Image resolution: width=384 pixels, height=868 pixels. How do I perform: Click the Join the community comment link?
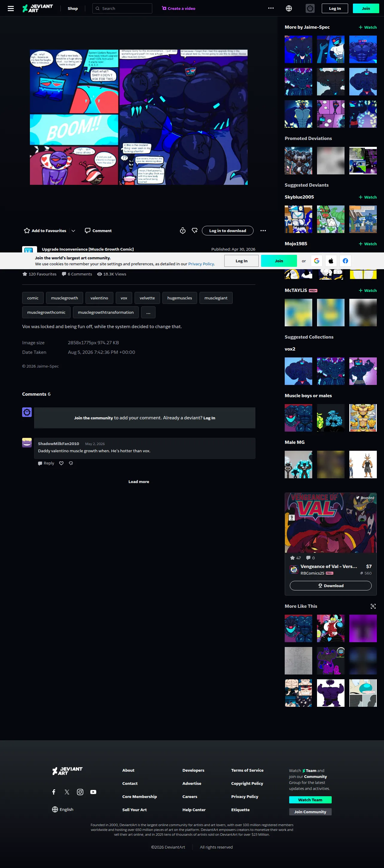(93, 418)
